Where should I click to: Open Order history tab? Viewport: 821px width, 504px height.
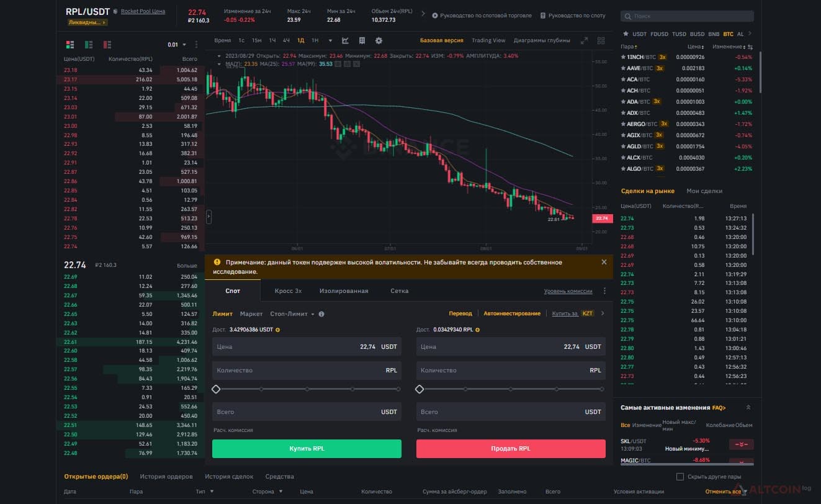(x=166, y=477)
